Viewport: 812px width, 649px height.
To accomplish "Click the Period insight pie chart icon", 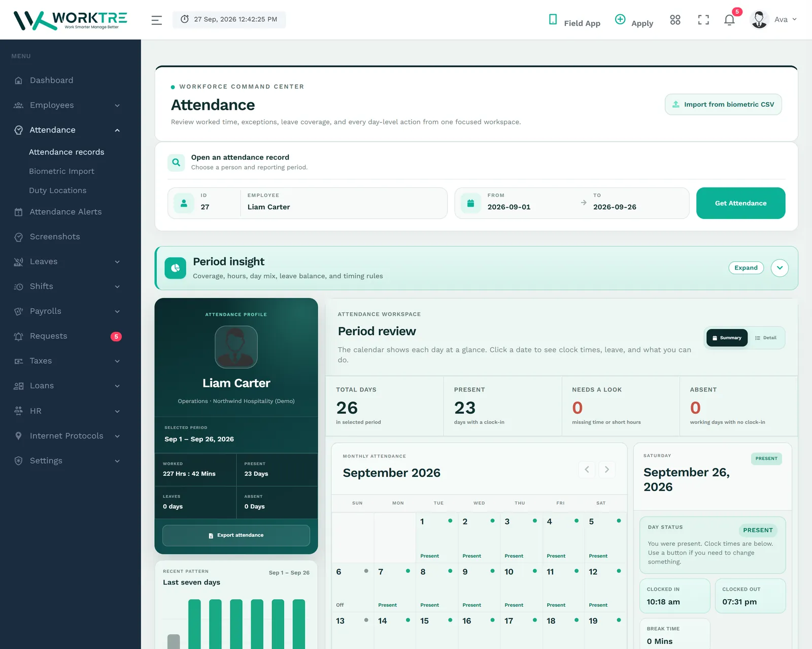I will (x=176, y=268).
